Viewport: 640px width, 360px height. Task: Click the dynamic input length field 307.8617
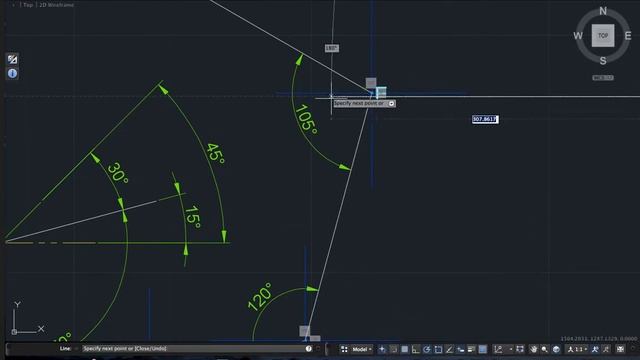485,119
